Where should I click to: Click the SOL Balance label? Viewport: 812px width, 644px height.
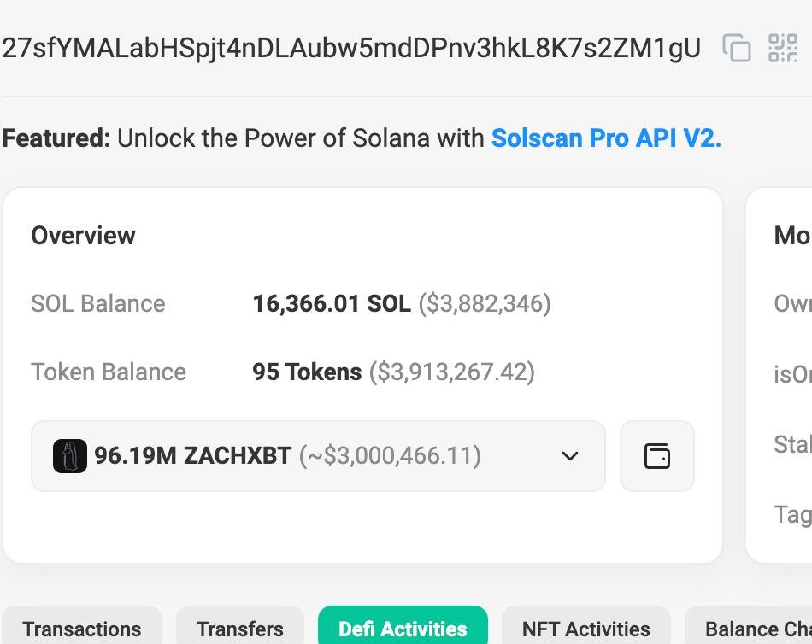pyautogui.click(x=98, y=303)
